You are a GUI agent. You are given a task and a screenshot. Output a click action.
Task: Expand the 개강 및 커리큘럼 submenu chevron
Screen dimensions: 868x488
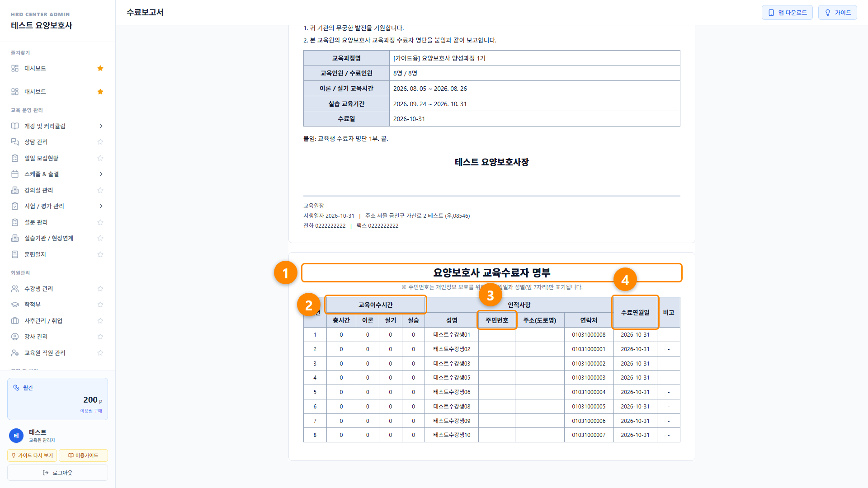(101, 126)
